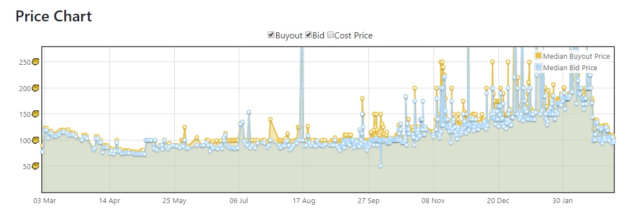The height and width of the screenshot is (208, 644).
Task: Click the 14 Apr date label
Action: click(109, 201)
